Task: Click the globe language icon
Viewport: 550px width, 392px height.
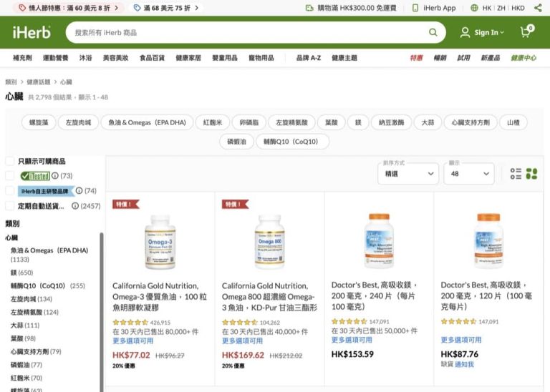Action: [x=474, y=8]
